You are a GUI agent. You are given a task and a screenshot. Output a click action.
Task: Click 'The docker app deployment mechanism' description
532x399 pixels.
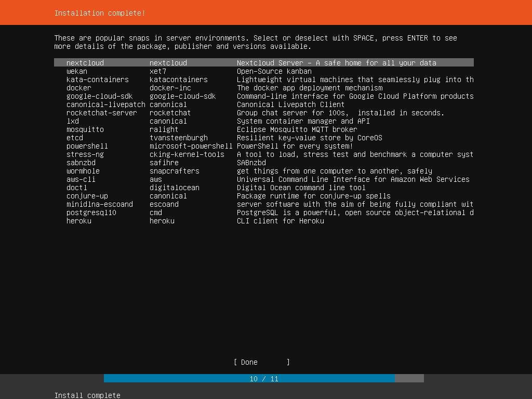coord(310,88)
